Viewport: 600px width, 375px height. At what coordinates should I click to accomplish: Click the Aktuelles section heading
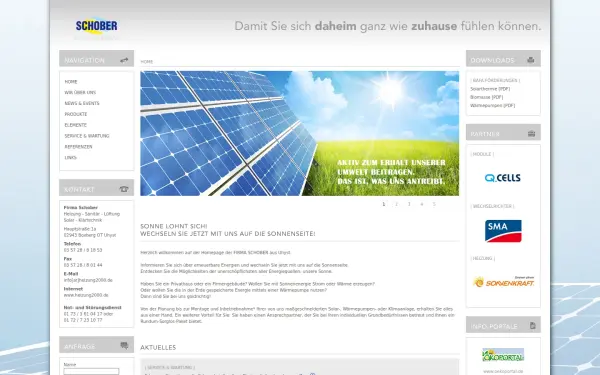point(158,347)
